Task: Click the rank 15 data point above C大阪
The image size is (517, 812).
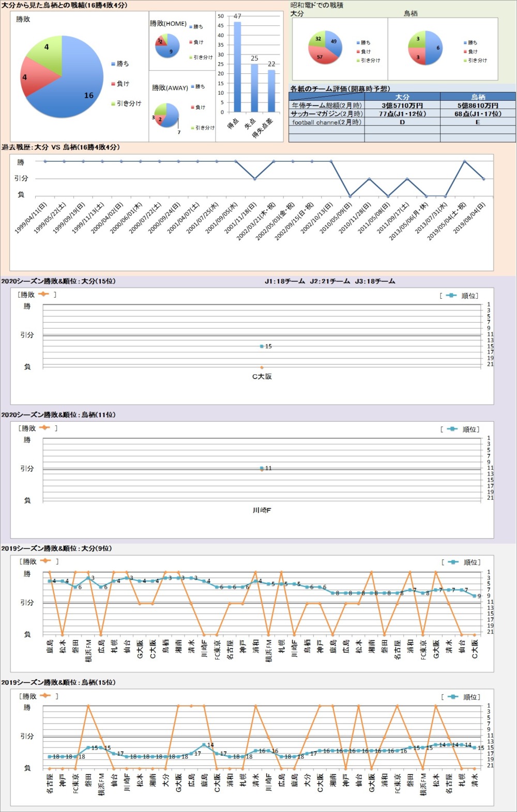Action: (262, 346)
